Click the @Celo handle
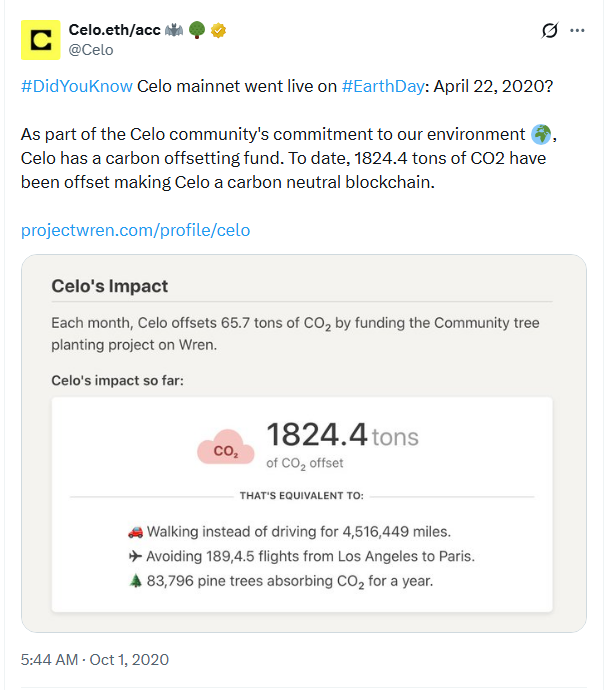The width and height of the screenshot is (604, 690). point(90,49)
